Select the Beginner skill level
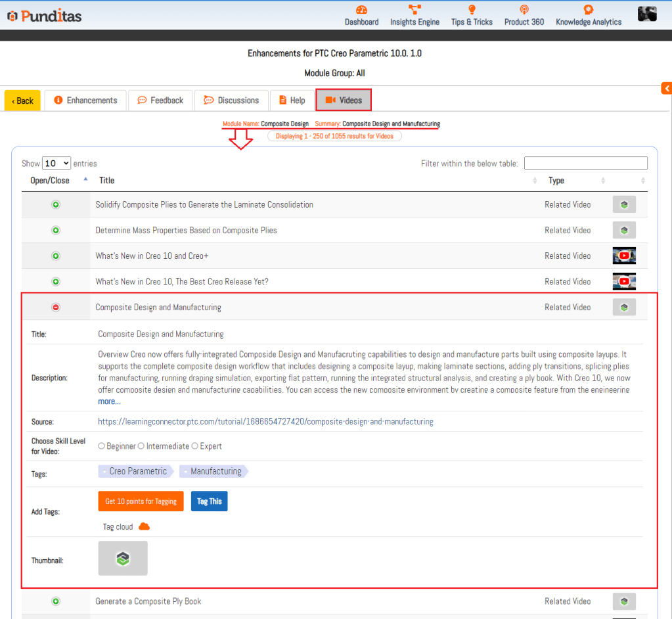 tap(102, 446)
